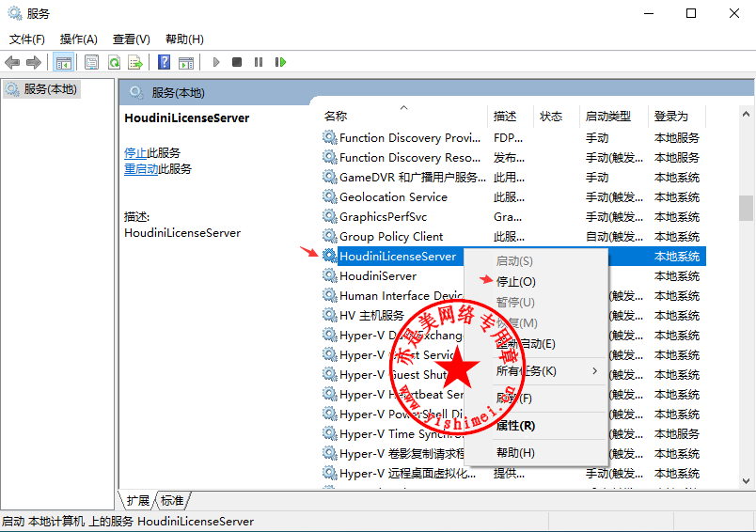Click the FDP... description cell
The image size is (756, 532).
pyautogui.click(x=508, y=138)
